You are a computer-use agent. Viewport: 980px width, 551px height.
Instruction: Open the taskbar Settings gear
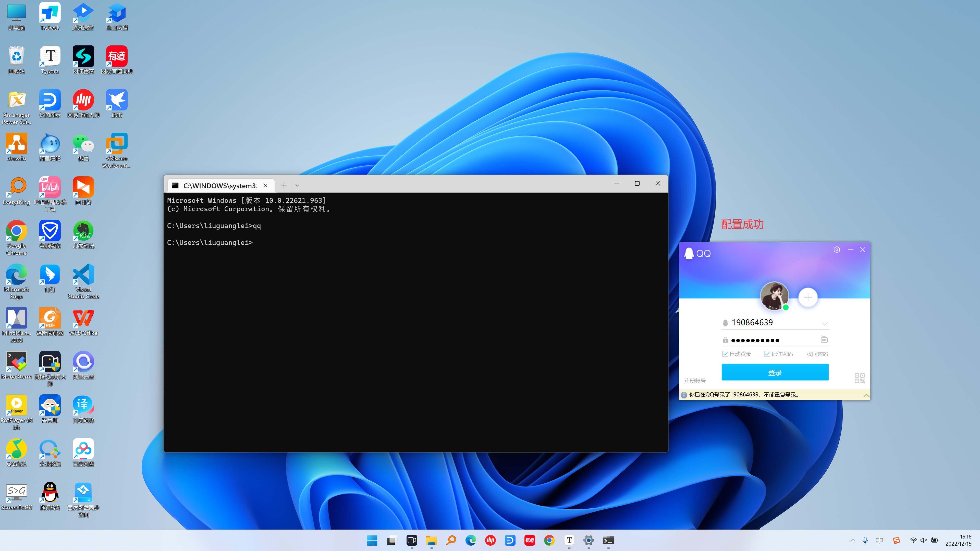(588, 540)
